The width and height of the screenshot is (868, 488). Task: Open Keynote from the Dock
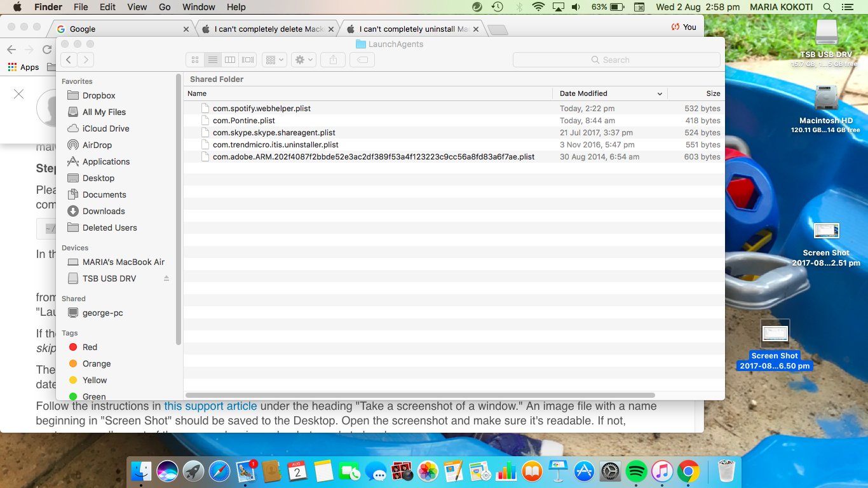558,471
